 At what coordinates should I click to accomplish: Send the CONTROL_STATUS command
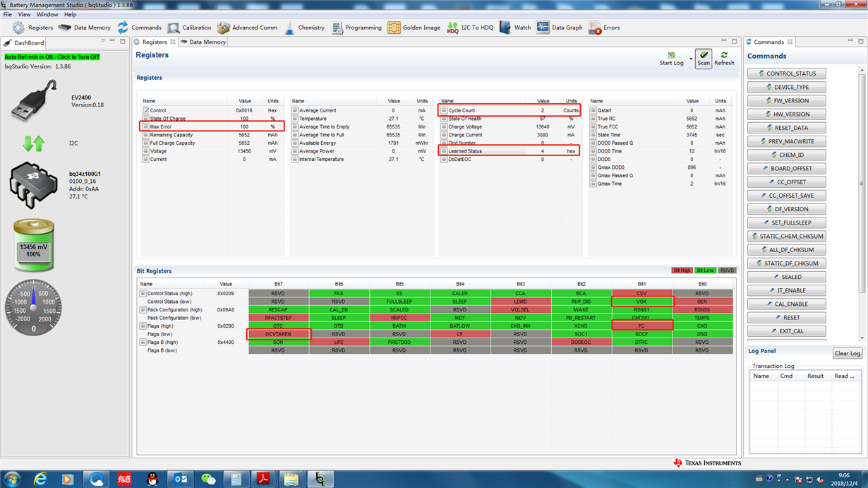pyautogui.click(x=786, y=73)
